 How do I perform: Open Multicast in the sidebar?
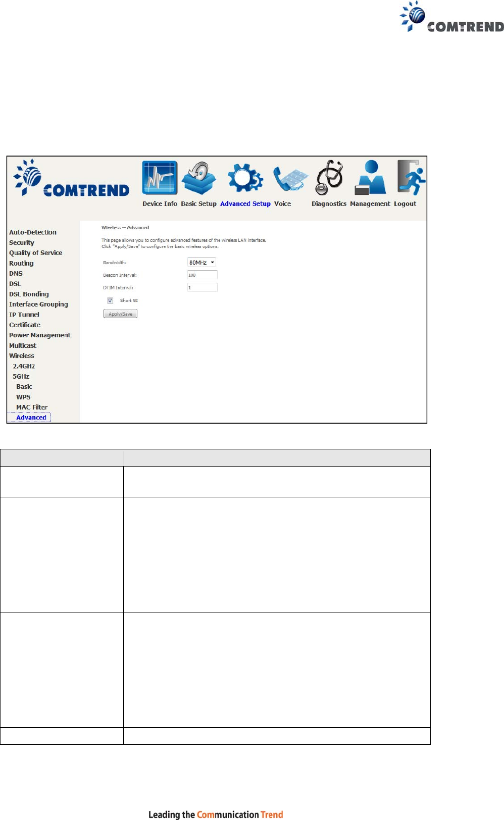pos(23,346)
